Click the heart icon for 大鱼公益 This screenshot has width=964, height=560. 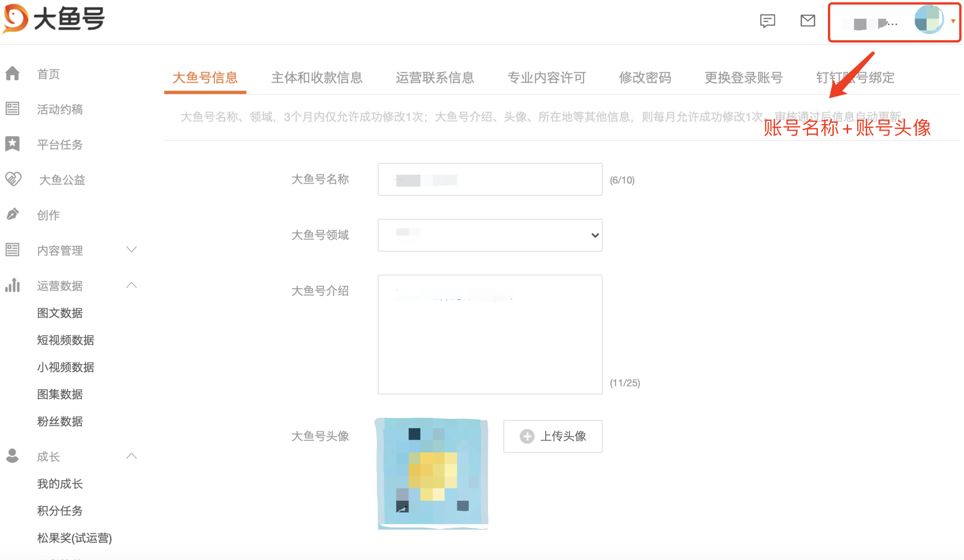pyautogui.click(x=13, y=179)
